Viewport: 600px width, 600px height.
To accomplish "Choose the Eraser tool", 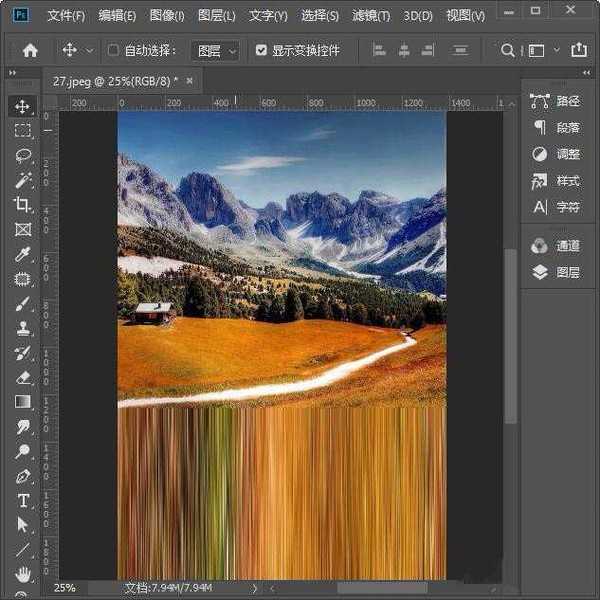I will pos(22,377).
